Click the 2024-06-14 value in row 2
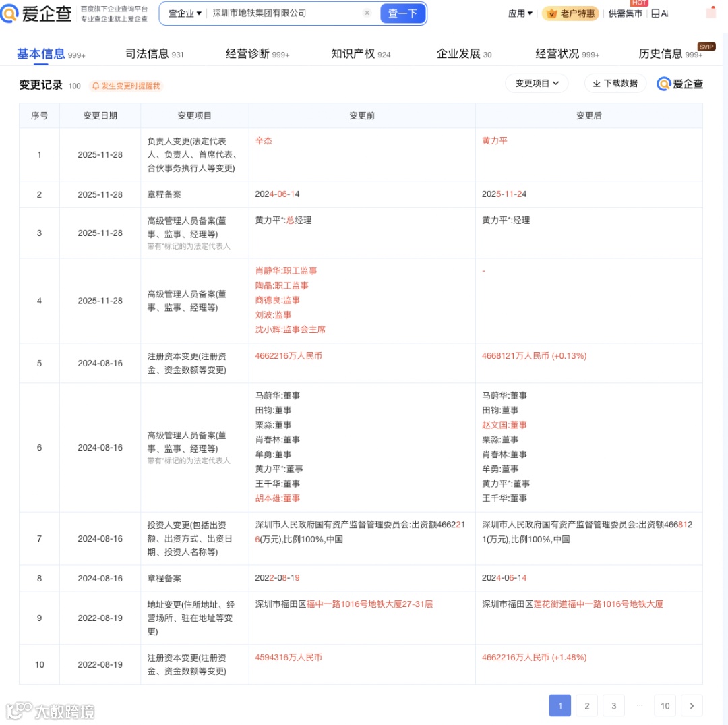Screen dimensions: 728x725 277,194
